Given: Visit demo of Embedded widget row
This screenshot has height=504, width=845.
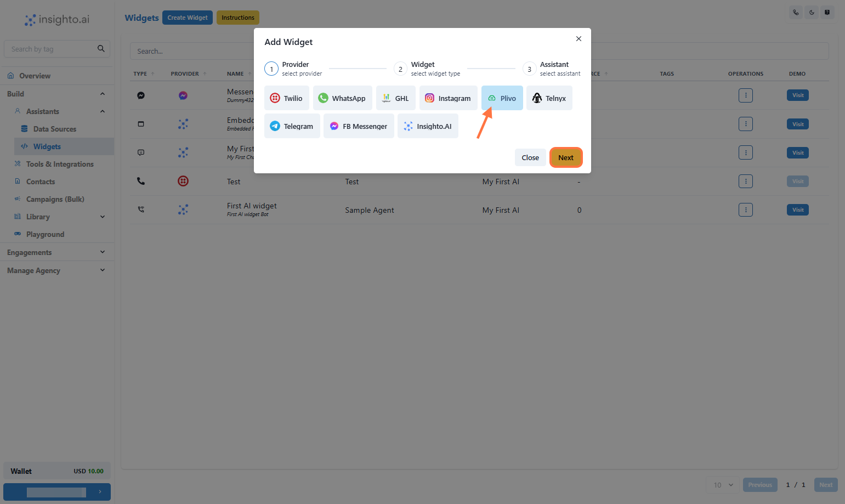Looking at the screenshot, I should pos(798,124).
